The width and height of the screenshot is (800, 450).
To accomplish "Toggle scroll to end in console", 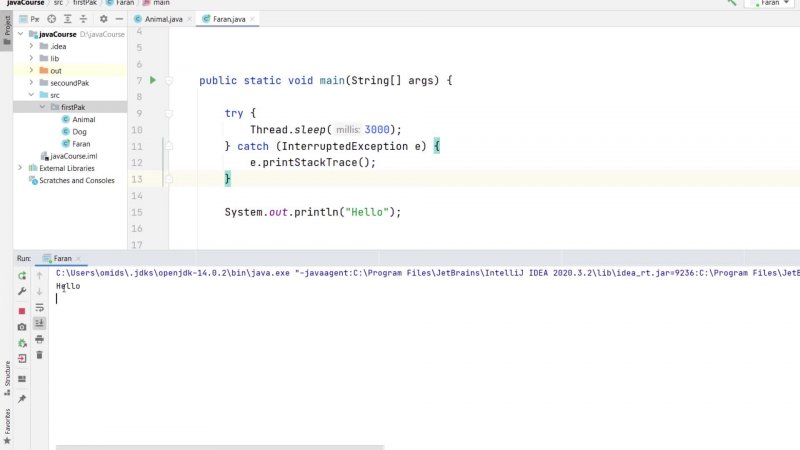I will coord(40,323).
